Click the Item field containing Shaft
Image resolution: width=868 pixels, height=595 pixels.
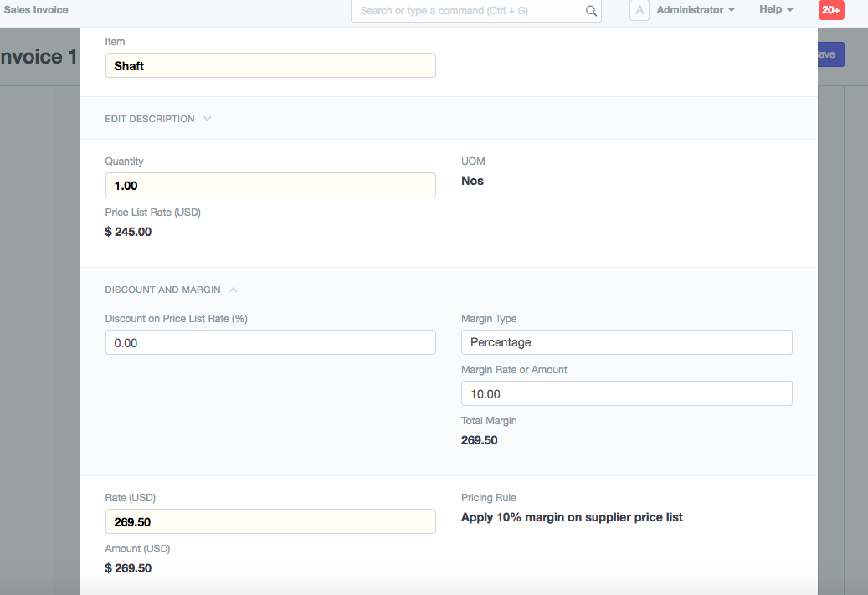[x=270, y=66]
